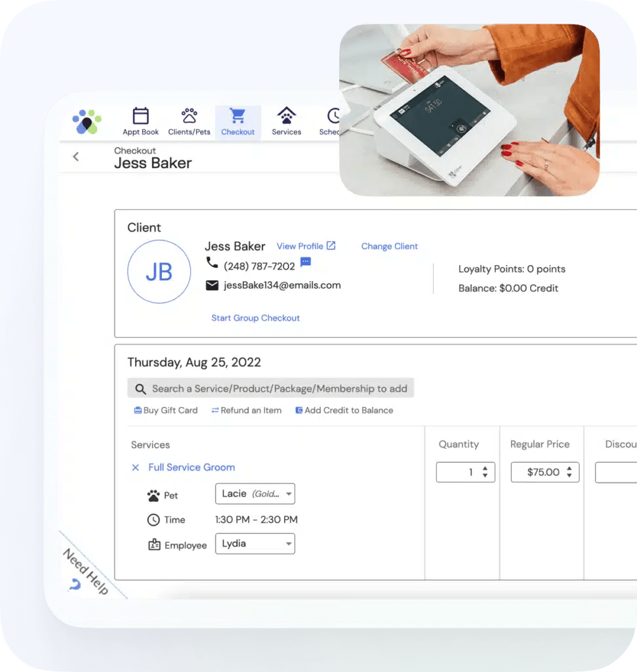The height and width of the screenshot is (672, 637).
Task: Click the magnifier search icon
Action: [140, 388]
